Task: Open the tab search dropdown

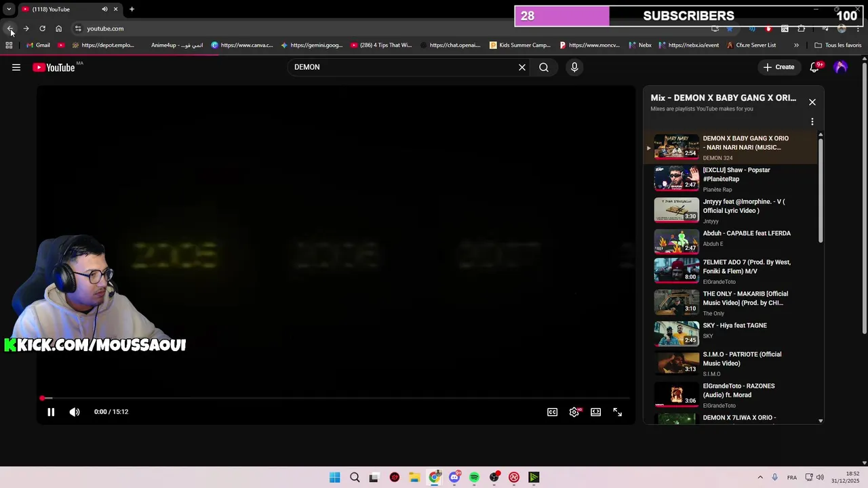Action: click(x=9, y=9)
